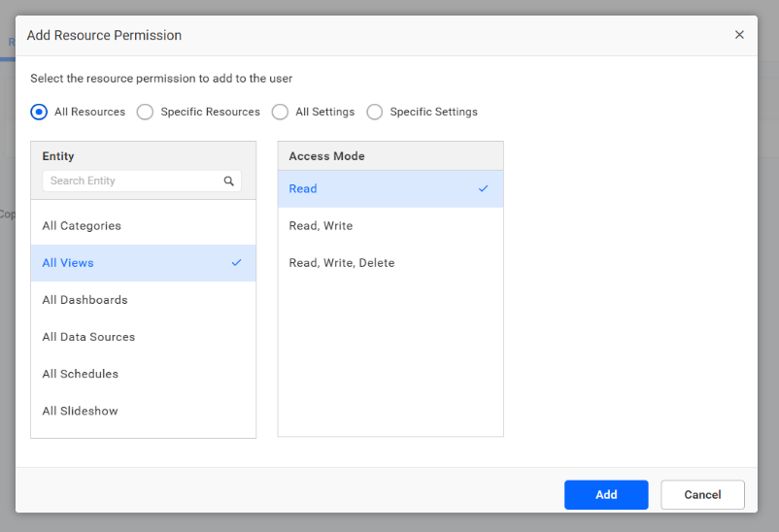The image size is (779, 532).
Task: Click the blue Add button
Action: click(x=606, y=495)
